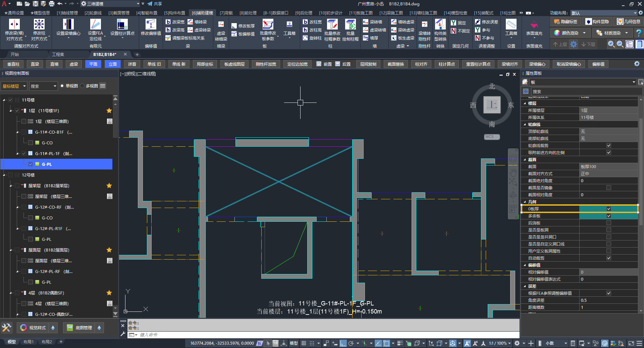644x348 pixels.
Task: Click the 梁墙转刚性杆 icon
Action: pos(424,24)
